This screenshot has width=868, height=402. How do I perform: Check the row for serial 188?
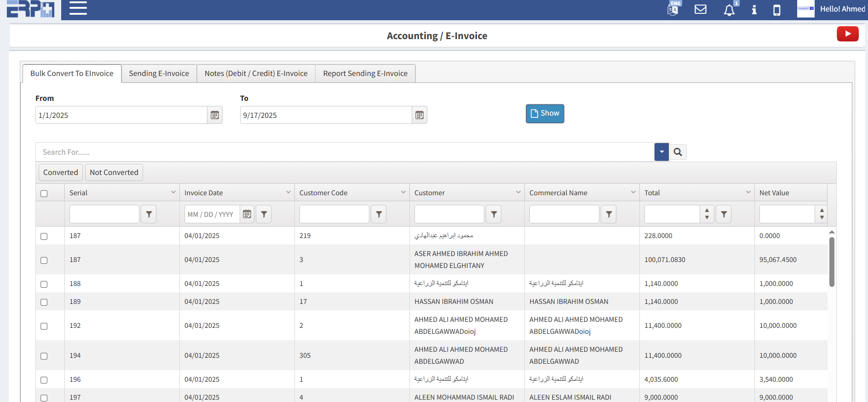[44, 284]
